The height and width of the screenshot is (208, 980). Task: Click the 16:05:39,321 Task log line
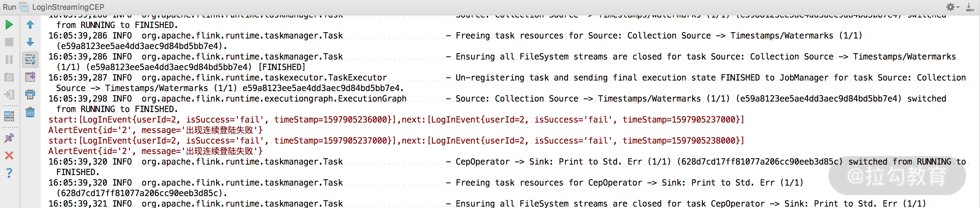487,204
